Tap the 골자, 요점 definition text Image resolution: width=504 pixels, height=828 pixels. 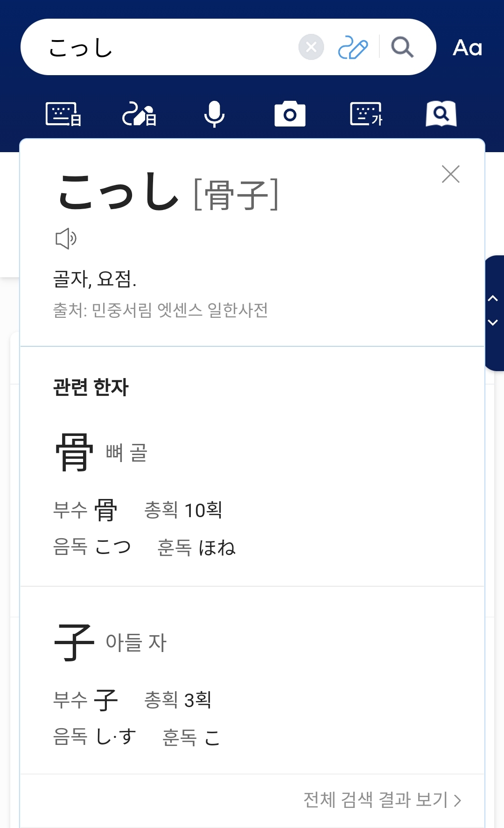tap(95, 279)
